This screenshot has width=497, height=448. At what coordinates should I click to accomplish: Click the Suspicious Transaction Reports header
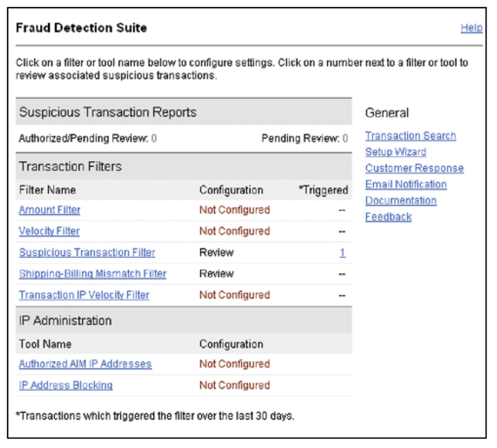(x=184, y=112)
